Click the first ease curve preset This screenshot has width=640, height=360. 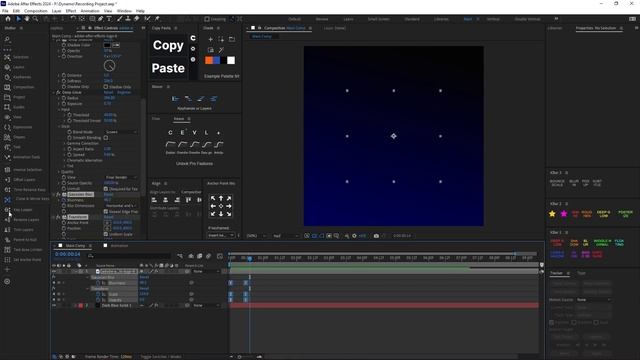coord(171,144)
